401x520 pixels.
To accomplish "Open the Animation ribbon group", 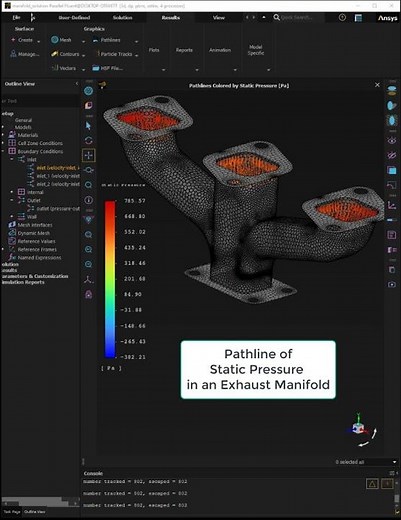I will click(x=220, y=50).
